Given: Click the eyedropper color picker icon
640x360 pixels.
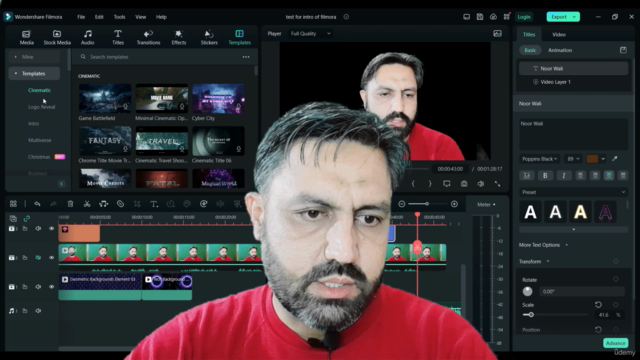Looking at the screenshot, I should click(615, 159).
